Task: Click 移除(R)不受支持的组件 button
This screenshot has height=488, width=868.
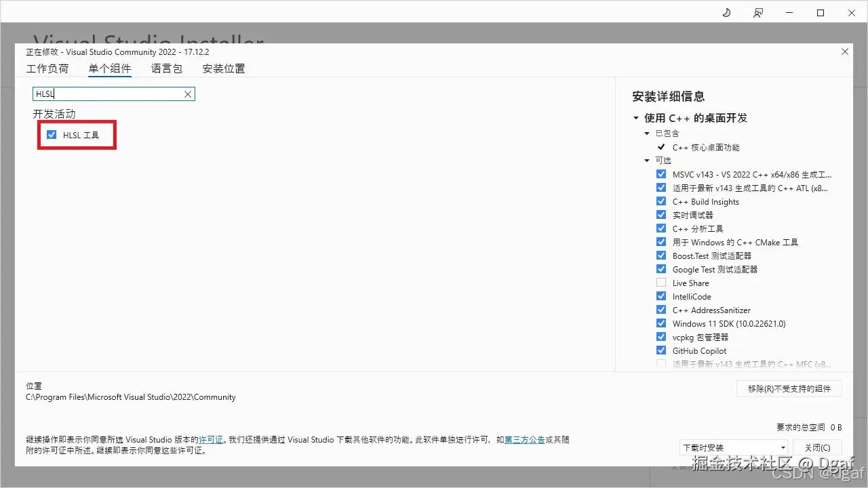Action: (789, 388)
